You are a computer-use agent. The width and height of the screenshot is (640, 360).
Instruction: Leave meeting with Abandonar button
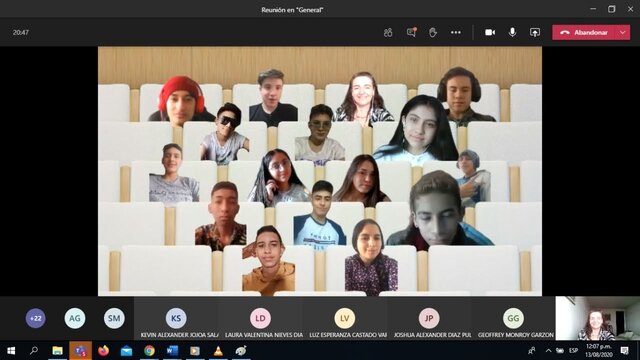584,32
